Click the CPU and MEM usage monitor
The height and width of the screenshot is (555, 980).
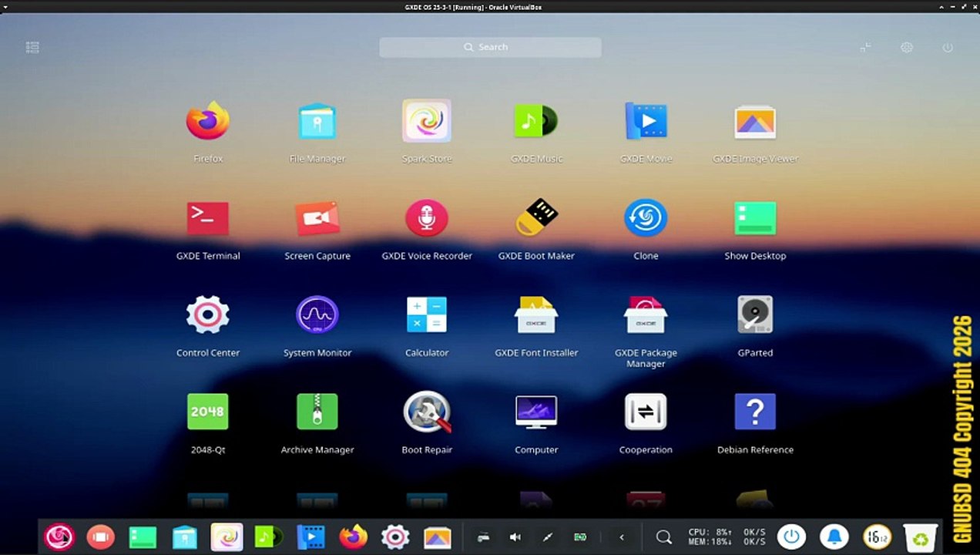pos(710,537)
